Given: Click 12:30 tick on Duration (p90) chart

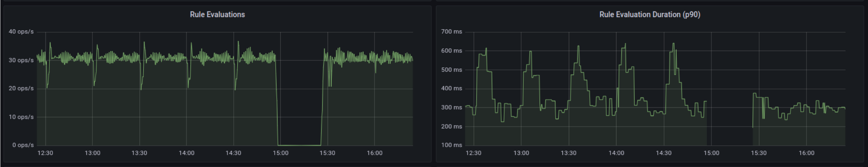Looking at the screenshot, I should click(474, 153).
